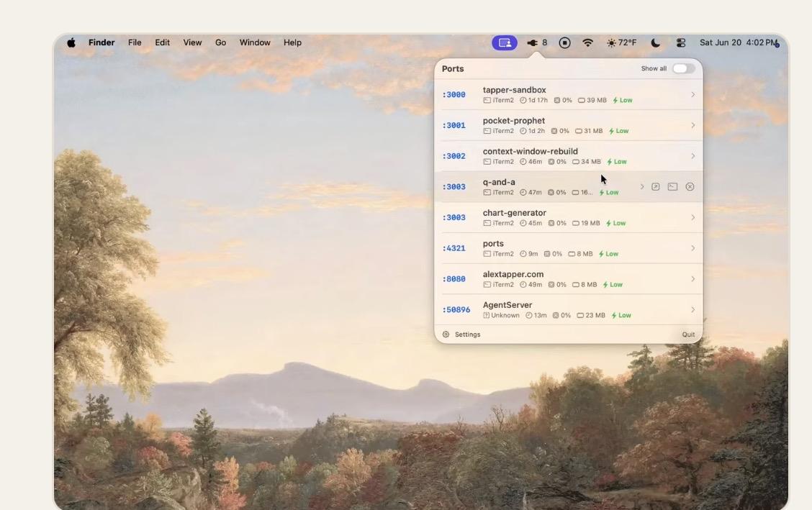This screenshot has height=510, width=812.
Task: Expand the AgentServer row chevron
Action: 693,310
